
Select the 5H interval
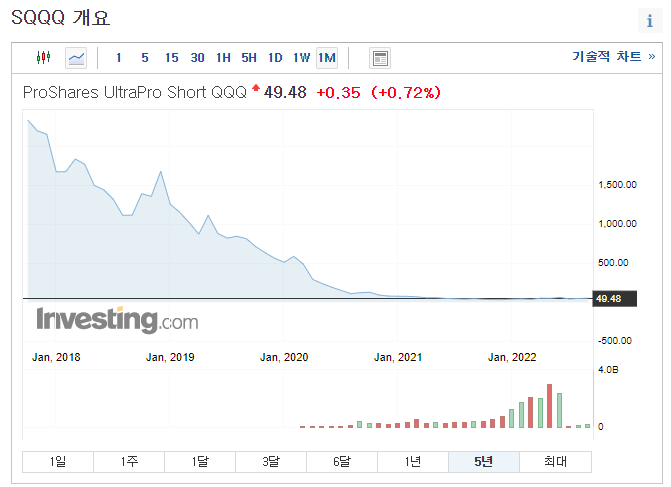tap(249, 58)
